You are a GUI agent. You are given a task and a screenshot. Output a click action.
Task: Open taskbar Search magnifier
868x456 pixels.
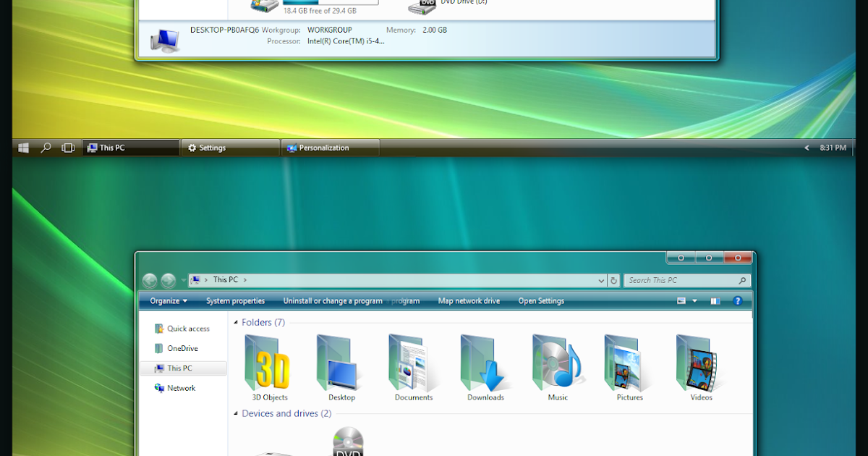tap(46, 148)
